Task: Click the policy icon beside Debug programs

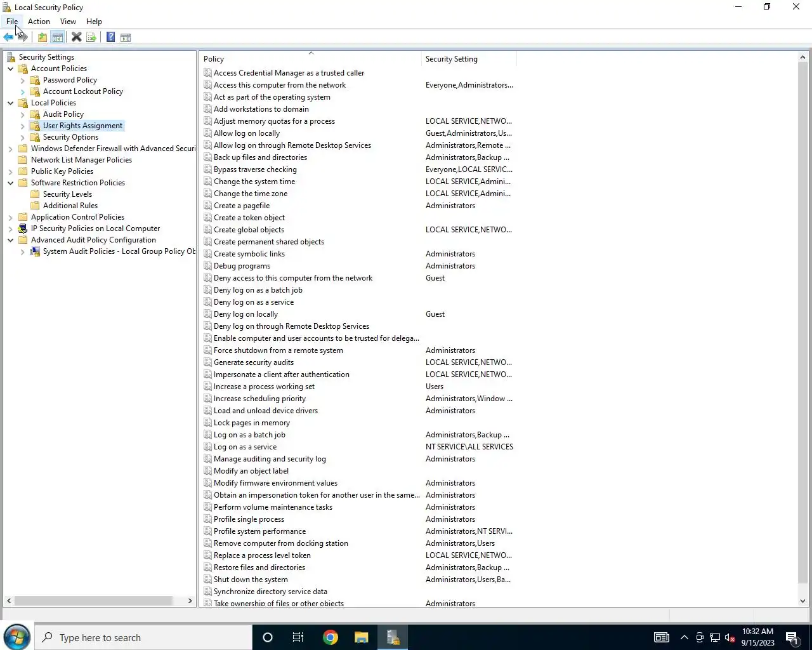Action: click(207, 266)
